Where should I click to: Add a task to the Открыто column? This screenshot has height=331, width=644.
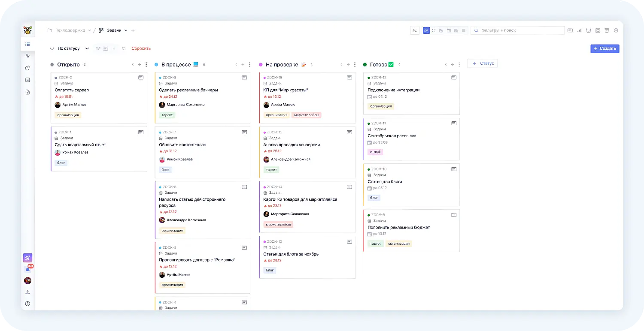tap(139, 65)
